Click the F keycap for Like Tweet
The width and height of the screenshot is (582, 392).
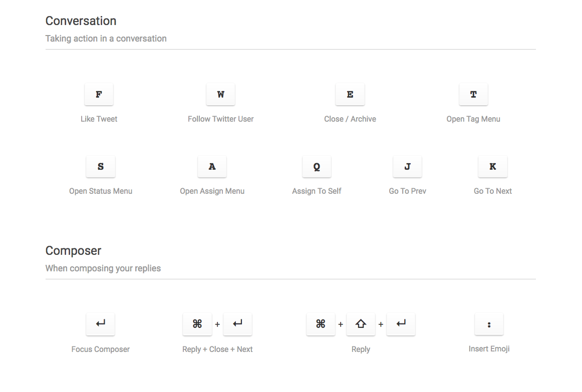point(99,94)
